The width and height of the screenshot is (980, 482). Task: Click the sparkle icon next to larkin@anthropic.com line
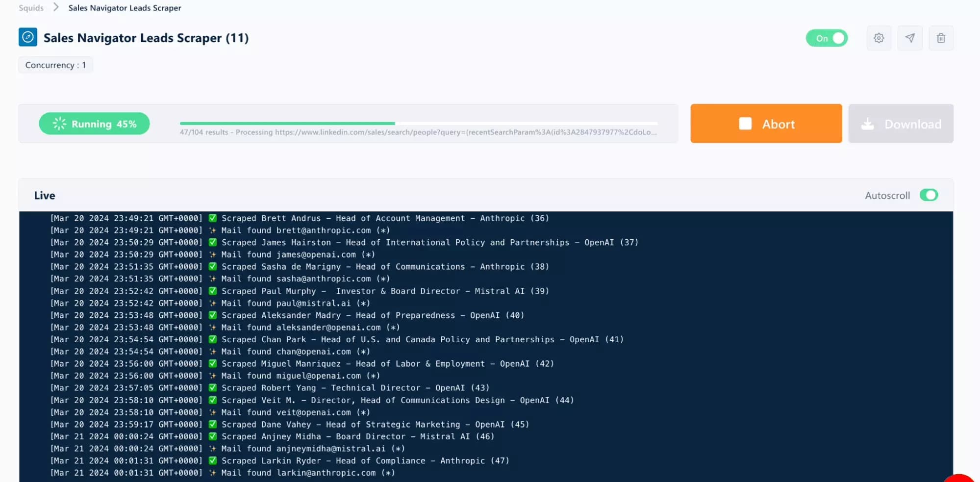point(213,473)
